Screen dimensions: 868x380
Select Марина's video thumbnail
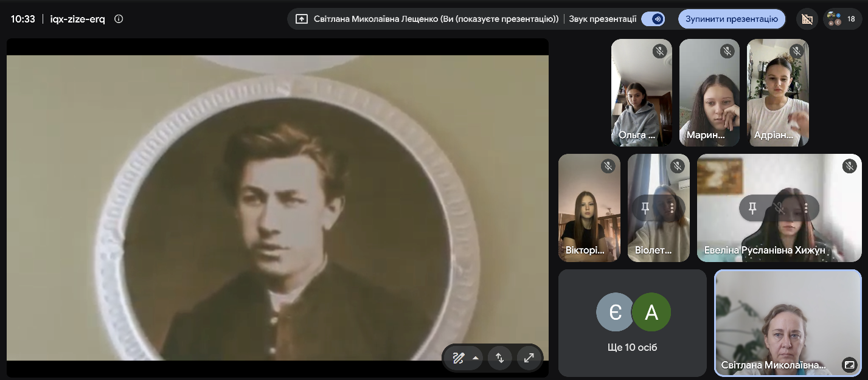point(709,92)
